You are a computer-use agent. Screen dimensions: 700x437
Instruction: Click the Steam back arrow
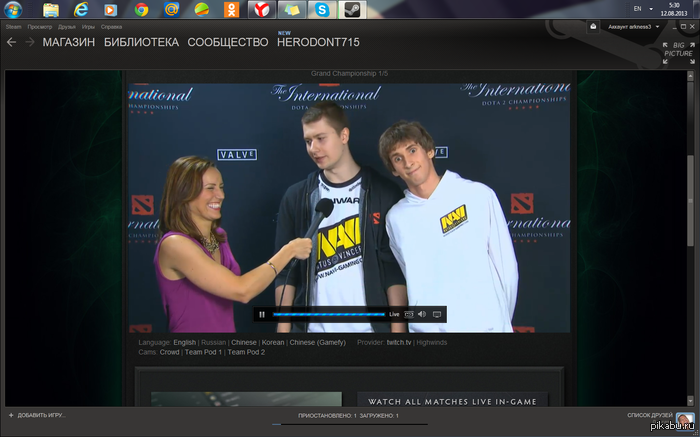click(x=11, y=43)
